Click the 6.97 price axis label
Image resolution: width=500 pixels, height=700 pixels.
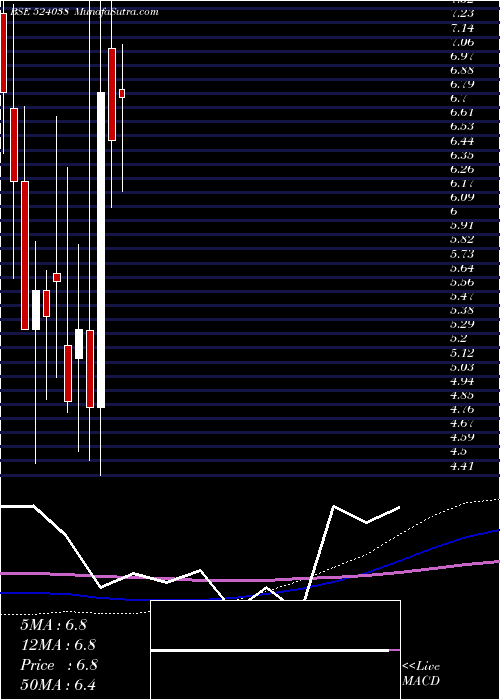[462, 56]
